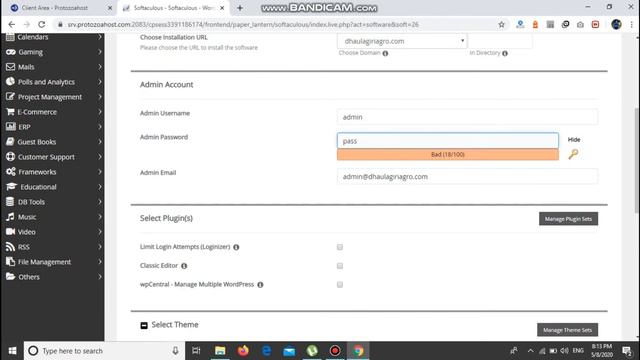Click the Bad (18/100) password strength bar

pyautogui.click(x=448, y=154)
